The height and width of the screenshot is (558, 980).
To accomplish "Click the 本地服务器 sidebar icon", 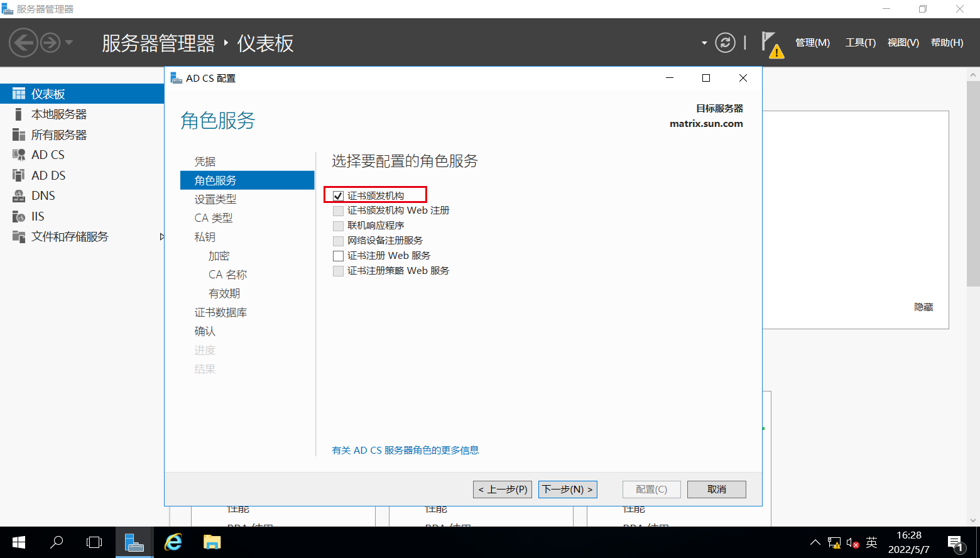I will pos(18,114).
